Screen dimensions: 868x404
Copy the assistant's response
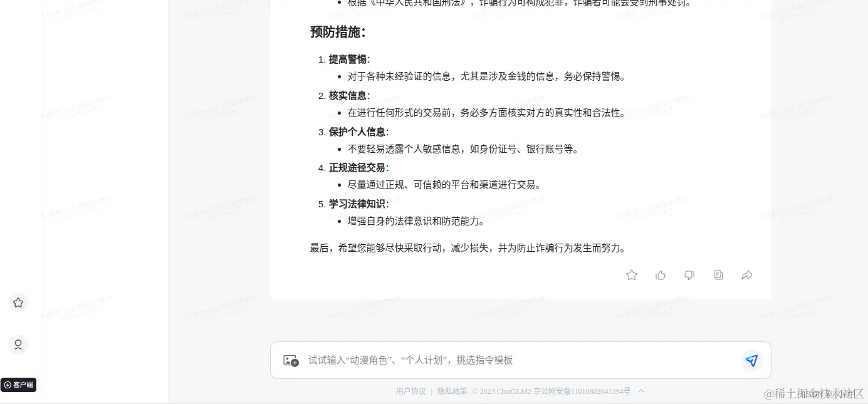[718, 275]
